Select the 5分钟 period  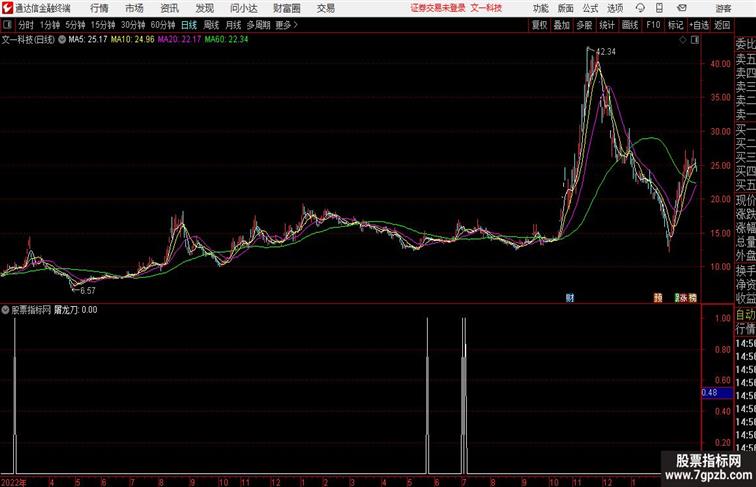75,25
